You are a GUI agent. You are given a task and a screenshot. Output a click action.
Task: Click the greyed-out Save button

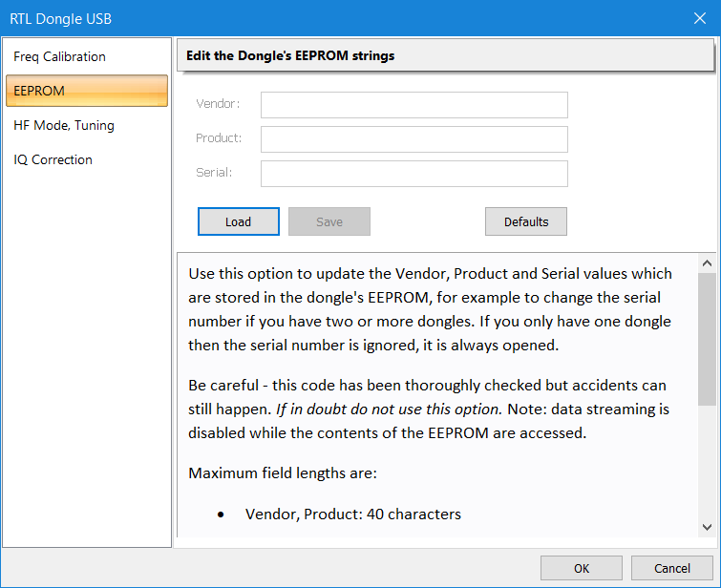(x=329, y=221)
